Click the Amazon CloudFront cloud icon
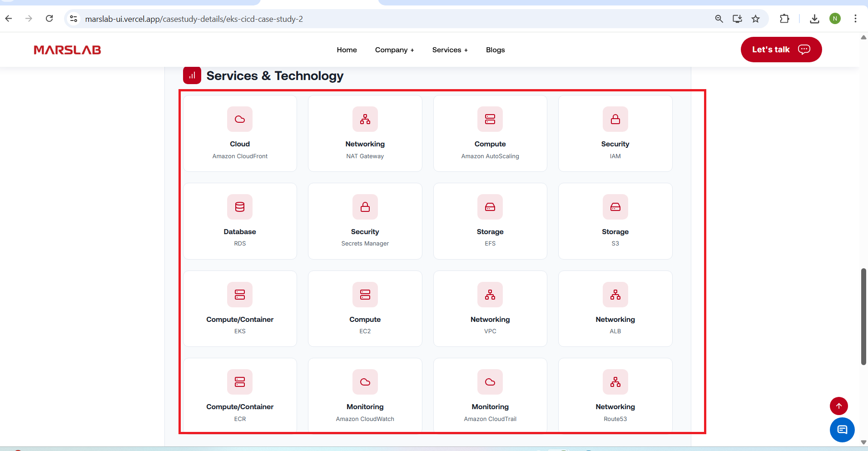This screenshot has width=868, height=451. (x=240, y=119)
